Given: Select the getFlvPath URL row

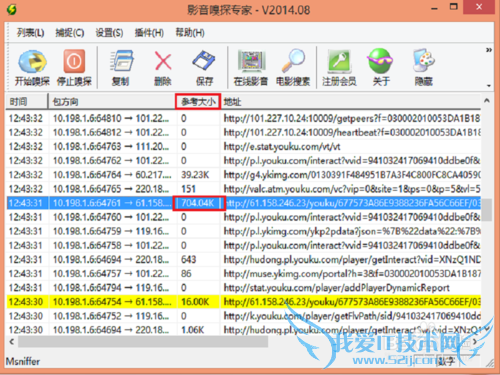Looking at the screenshot, I should click(243, 316).
